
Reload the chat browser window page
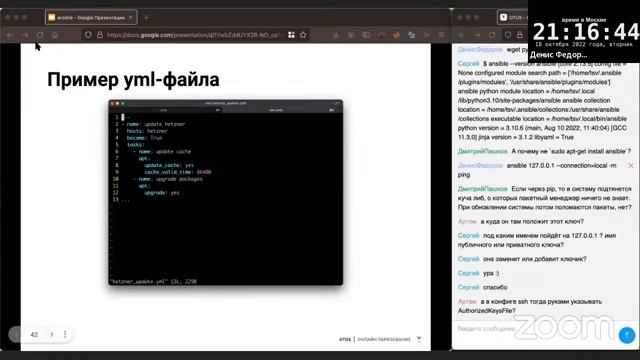[x=492, y=35]
